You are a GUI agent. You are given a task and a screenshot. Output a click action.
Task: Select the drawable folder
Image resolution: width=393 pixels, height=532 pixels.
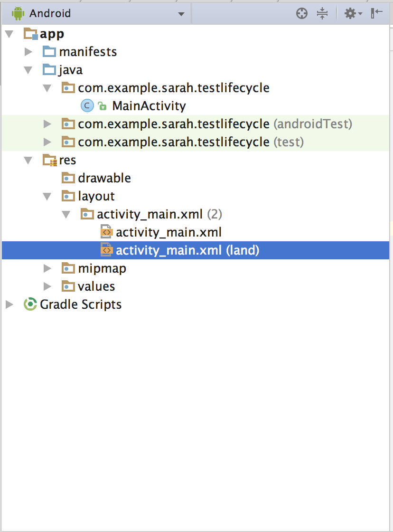tap(104, 178)
